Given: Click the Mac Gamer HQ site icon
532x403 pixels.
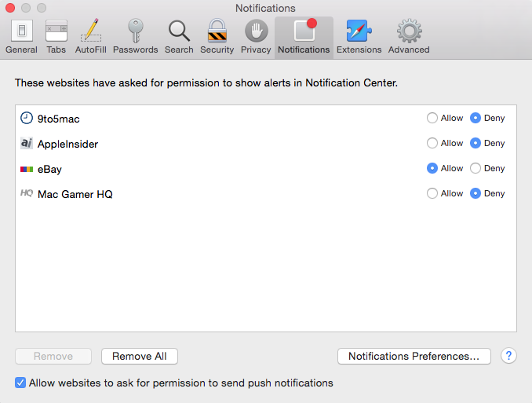Looking at the screenshot, I should [27, 193].
